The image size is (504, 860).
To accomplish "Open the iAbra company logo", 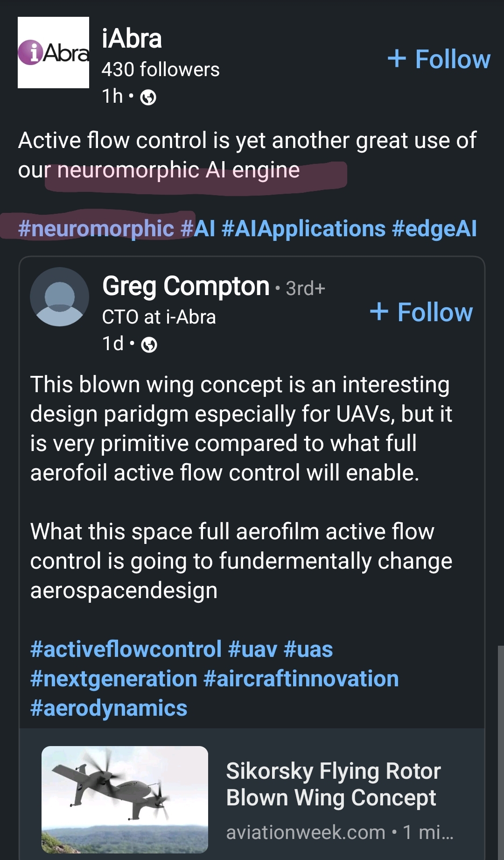I will pyautogui.click(x=53, y=52).
